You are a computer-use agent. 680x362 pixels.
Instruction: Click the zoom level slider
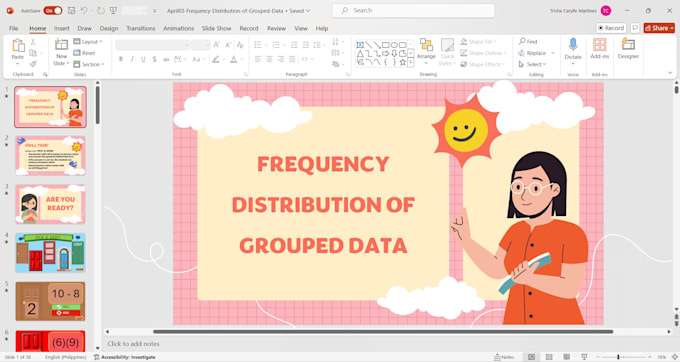[623, 357]
